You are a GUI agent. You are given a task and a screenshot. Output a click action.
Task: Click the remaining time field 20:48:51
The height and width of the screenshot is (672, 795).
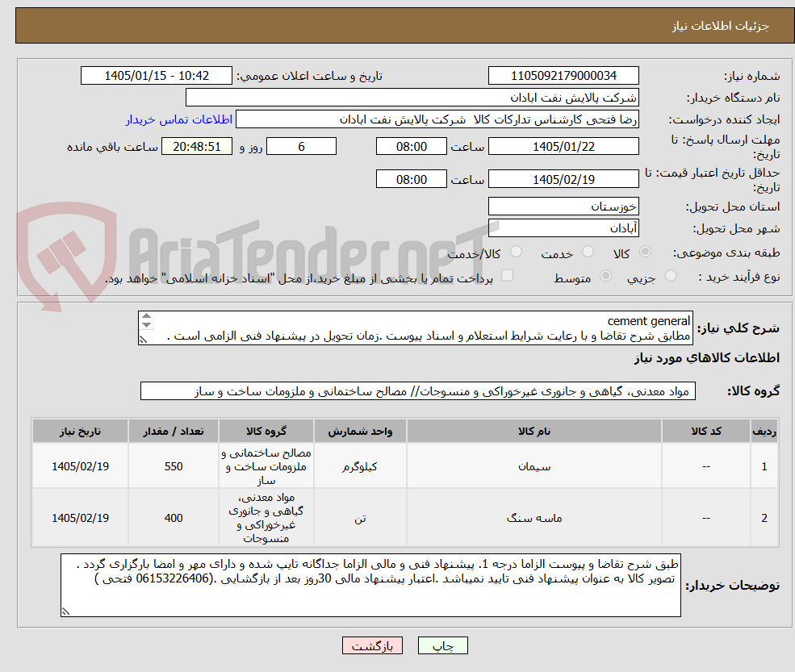197,147
